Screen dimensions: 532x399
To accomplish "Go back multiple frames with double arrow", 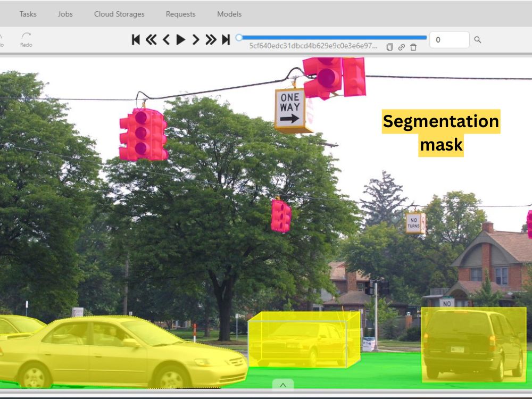I will coord(151,40).
